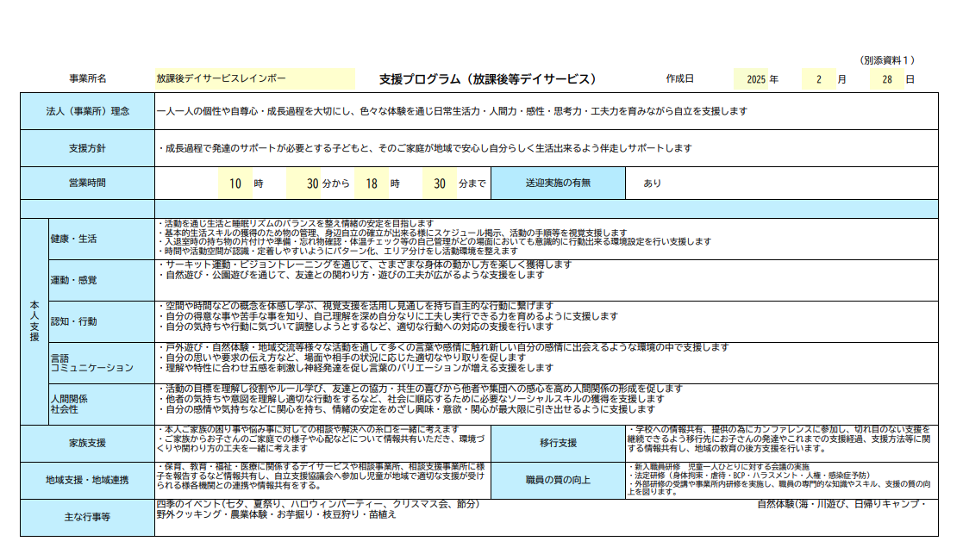Click the 30 minutes field before 分まで
This screenshot has height=560, width=963.
[440, 183]
